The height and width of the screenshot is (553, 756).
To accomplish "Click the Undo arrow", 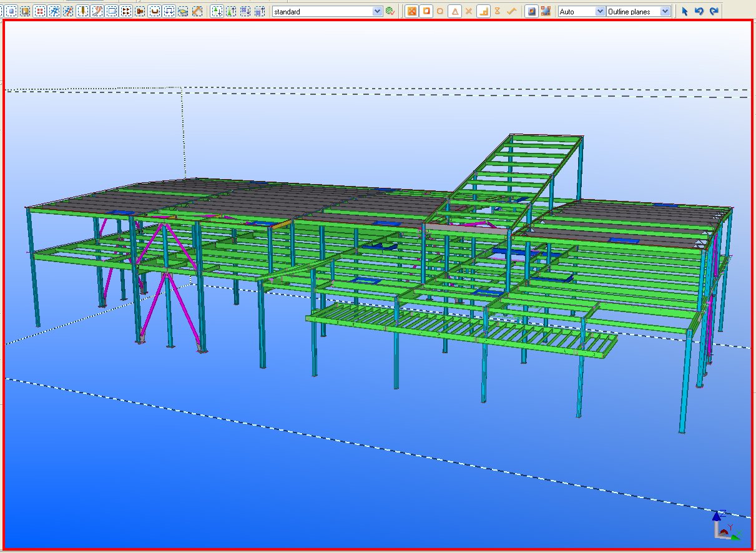I will click(699, 11).
